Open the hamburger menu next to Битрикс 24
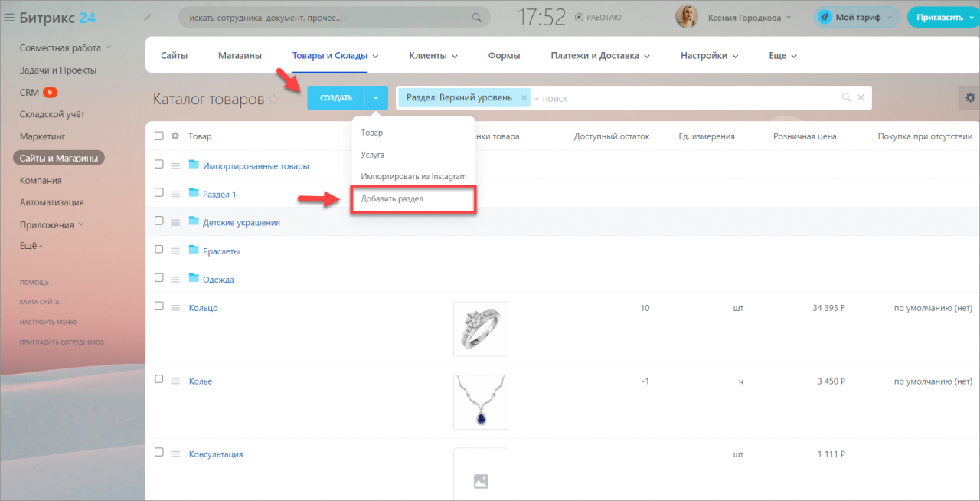Screen dimensions: 980x501 (9, 17)
